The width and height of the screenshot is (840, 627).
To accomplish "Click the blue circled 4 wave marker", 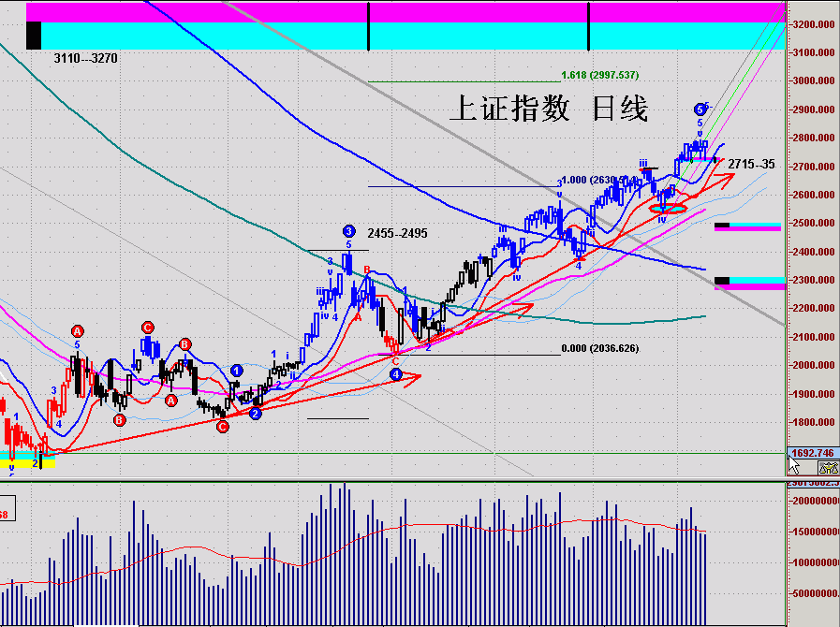I will 396,375.
